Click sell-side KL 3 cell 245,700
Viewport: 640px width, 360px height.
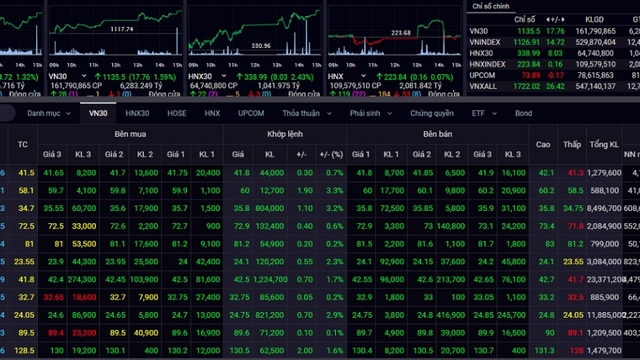click(x=512, y=315)
